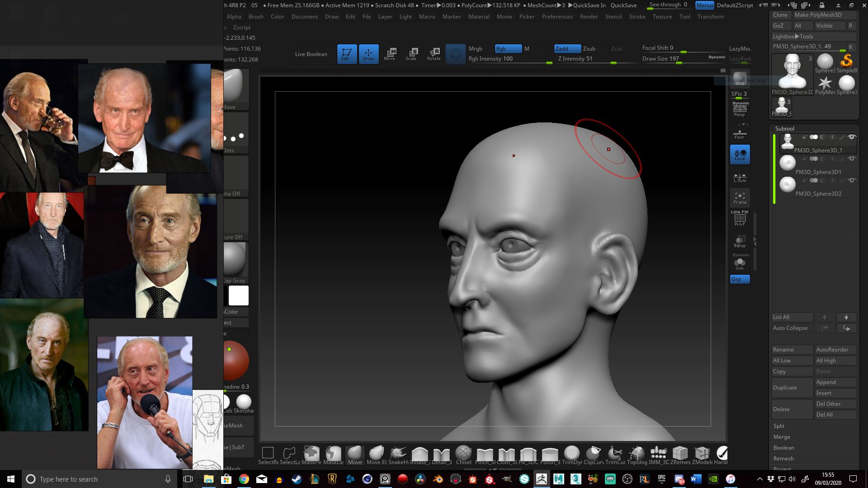The width and height of the screenshot is (868, 488).
Task: Open the Render menu
Action: coord(589,16)
